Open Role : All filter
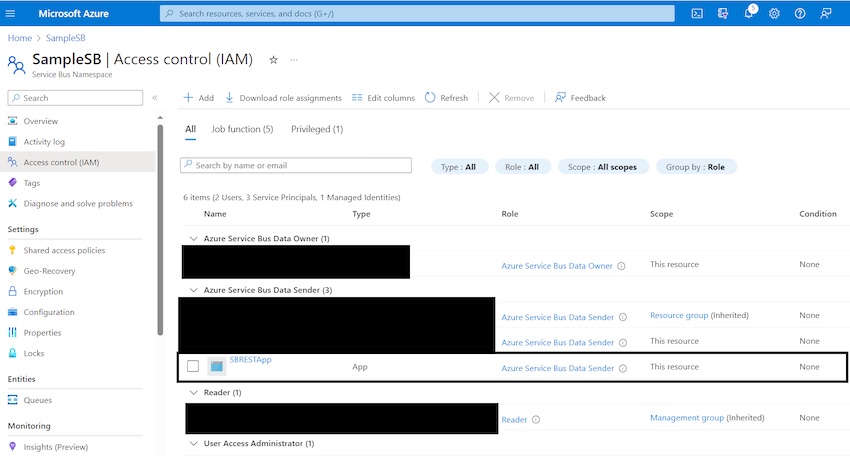 [x=523, y=166]
